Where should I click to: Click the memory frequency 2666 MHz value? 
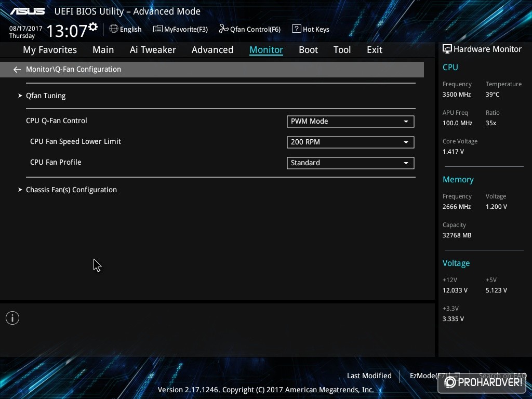(x=457, y=207)
